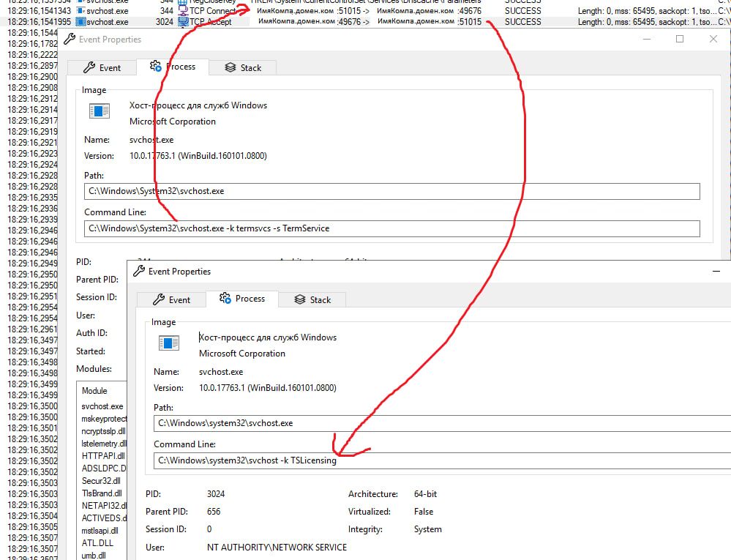Click the wrench icon in the back Event Properties title
The height and width of the screenshot is (560, 731).
[70, 40]
